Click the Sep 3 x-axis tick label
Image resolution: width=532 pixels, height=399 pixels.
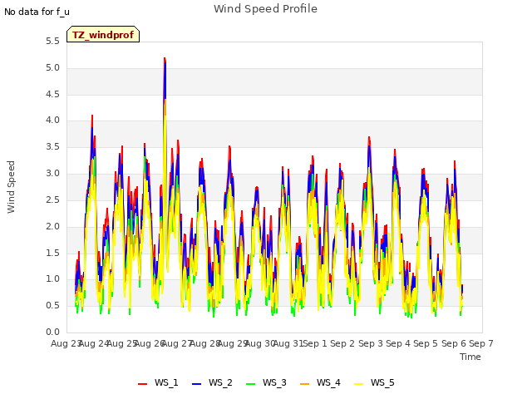[370, 343]
